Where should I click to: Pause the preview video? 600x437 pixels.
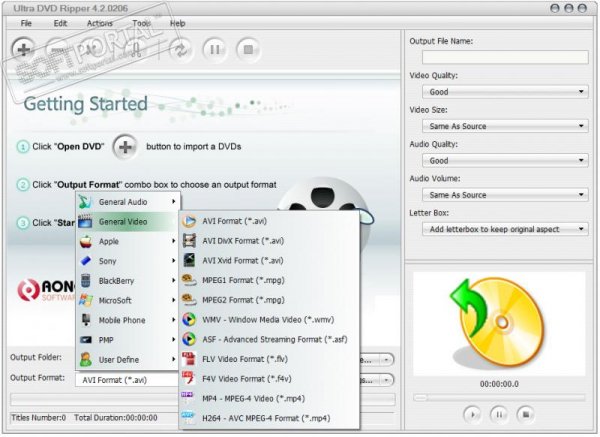tap(499, 414)
